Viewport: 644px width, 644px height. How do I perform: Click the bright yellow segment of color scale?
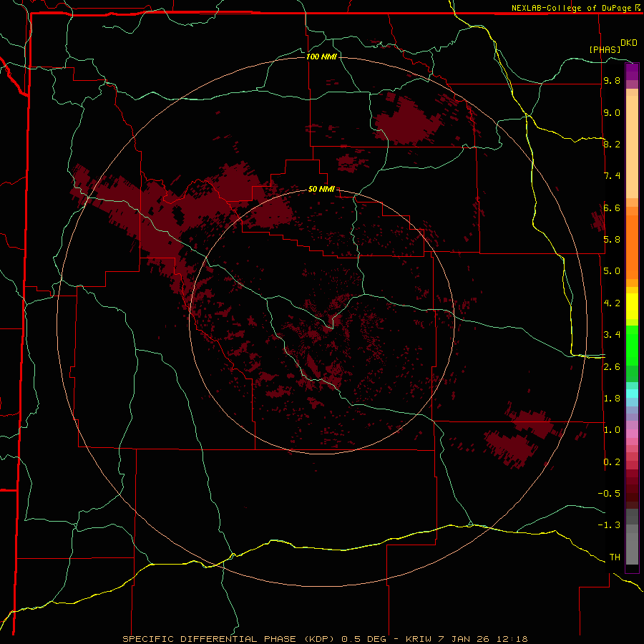tap(632, 306)
